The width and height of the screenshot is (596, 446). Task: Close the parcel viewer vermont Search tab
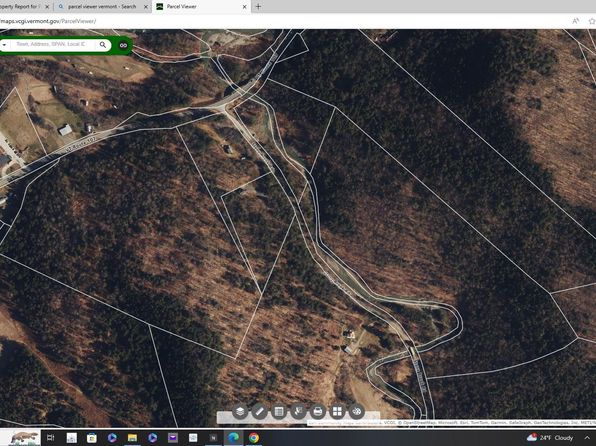click(146, 7)
